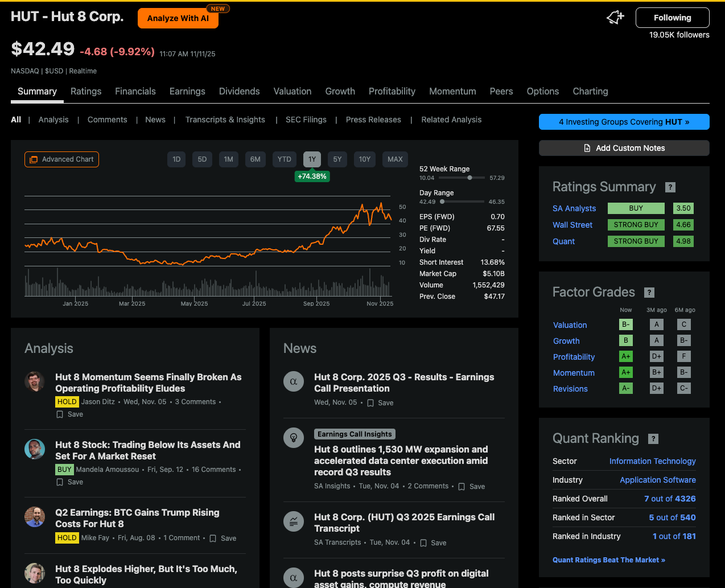The width and height of the screenshot is (725, 588).
Task: Click the Day Range slider marker
Action: click(442, 202)
